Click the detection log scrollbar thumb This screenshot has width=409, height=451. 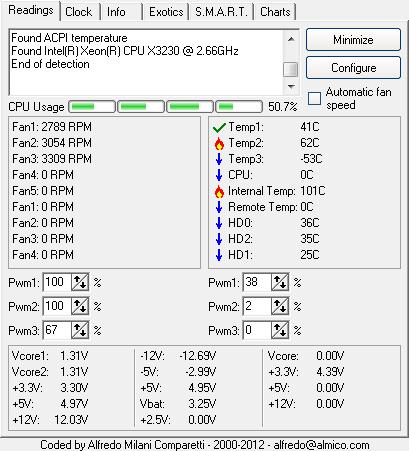291,69
